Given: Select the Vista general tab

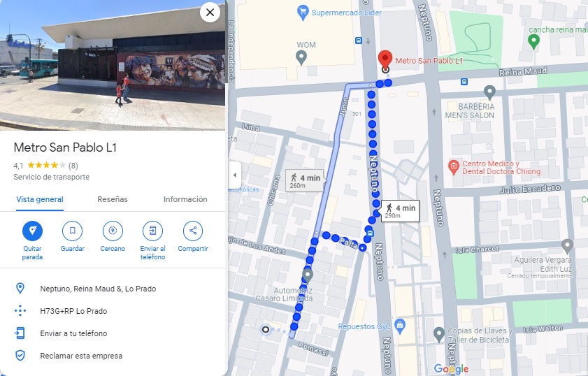Looking at the screenshot, I should [40, 199].
